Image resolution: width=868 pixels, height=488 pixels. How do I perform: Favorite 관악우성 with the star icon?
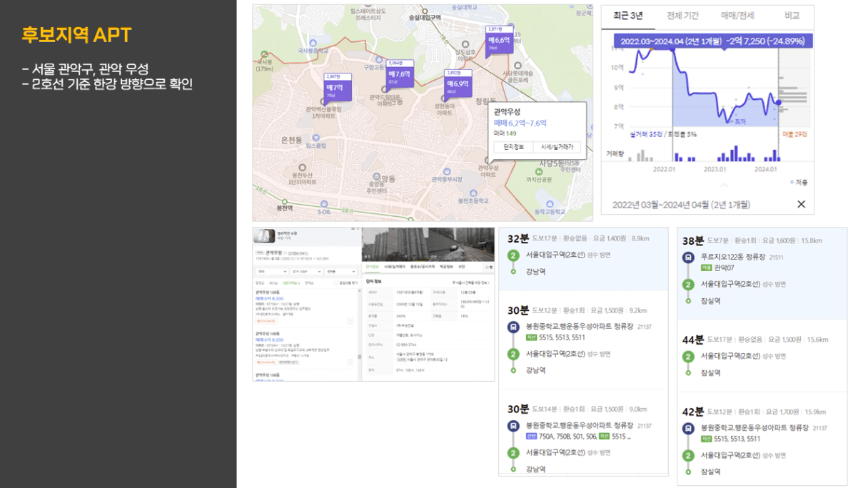285,253
